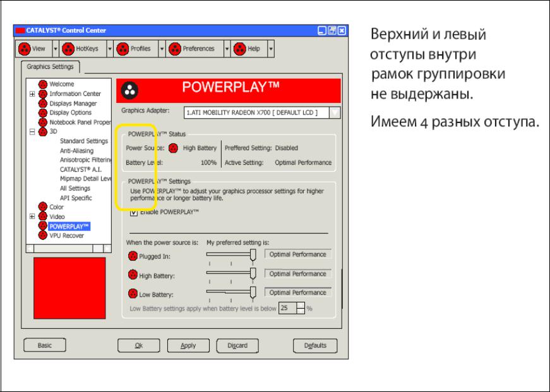550x392 pixels.
Task: Click the red preview thumbnail
Action: [x=69, y=288]
